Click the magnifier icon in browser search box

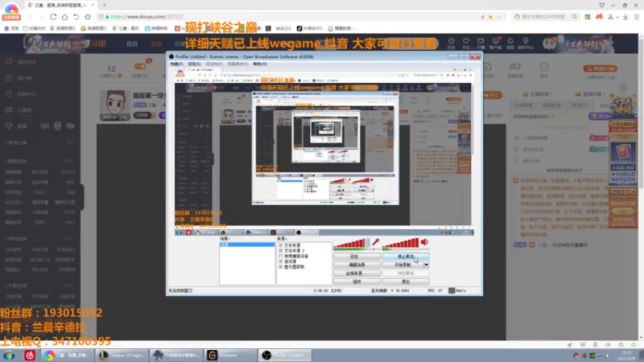575,17
